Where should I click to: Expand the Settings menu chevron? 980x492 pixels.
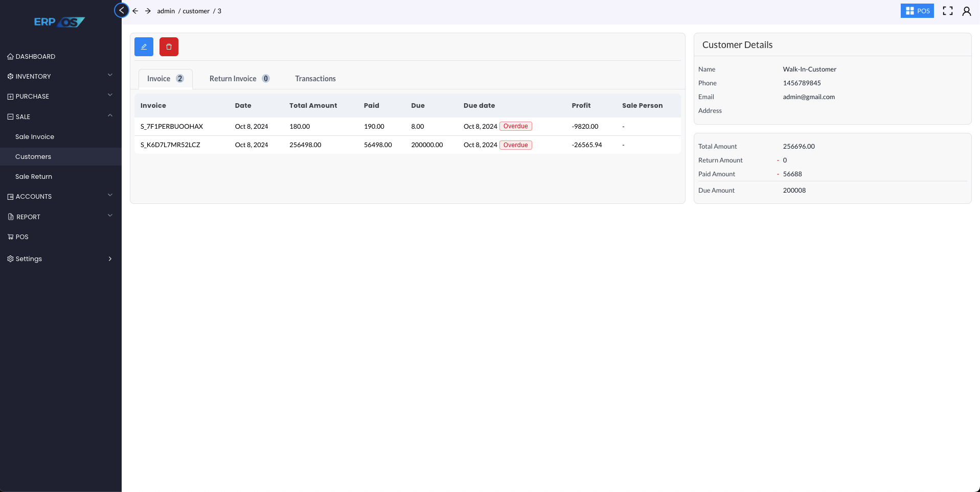coord(110,259)
